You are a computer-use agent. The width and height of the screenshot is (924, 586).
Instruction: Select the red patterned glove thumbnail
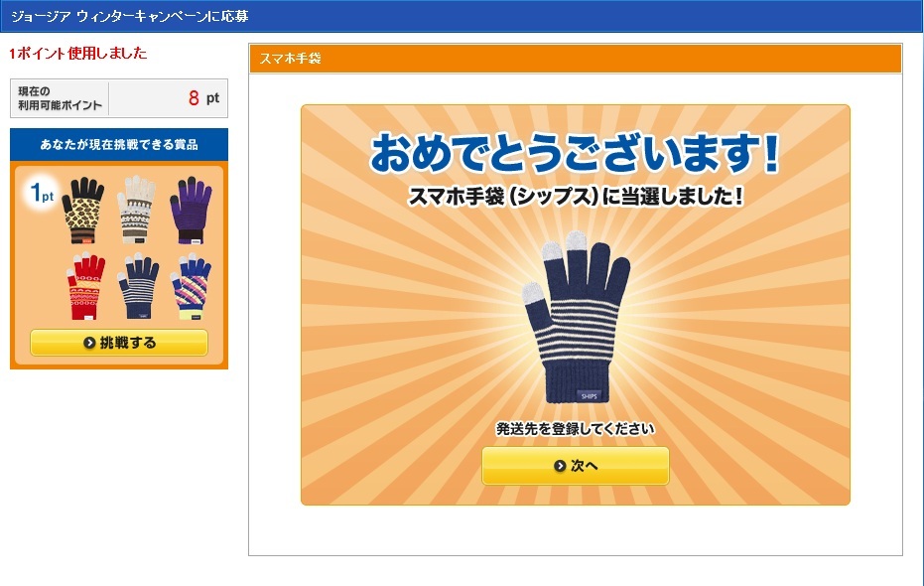tap(86, 286)
